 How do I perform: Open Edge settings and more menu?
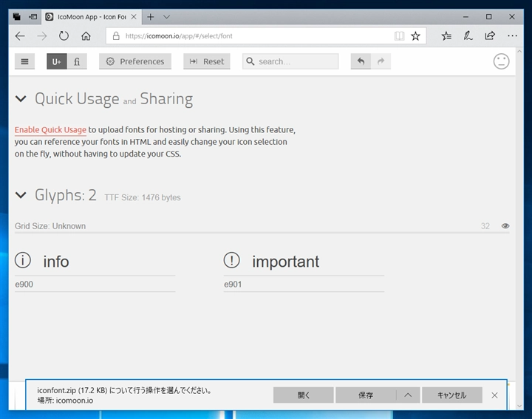[512, 36]
